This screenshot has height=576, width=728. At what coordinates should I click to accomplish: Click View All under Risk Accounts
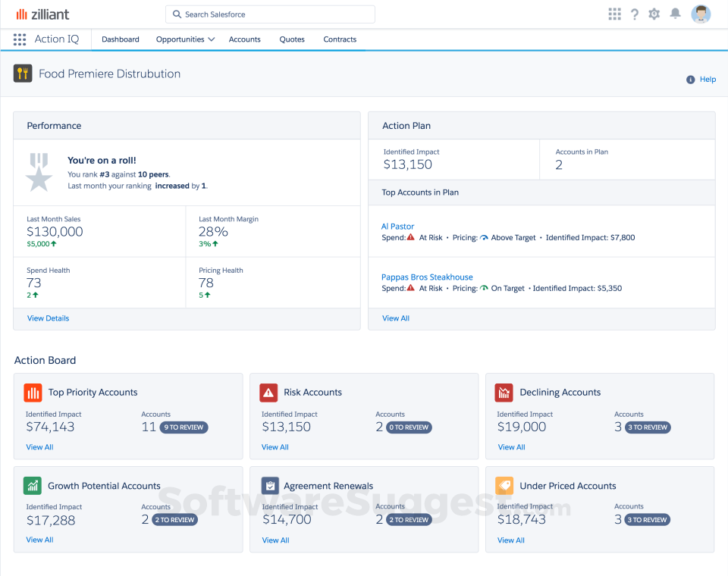click(x=275, y=447)
